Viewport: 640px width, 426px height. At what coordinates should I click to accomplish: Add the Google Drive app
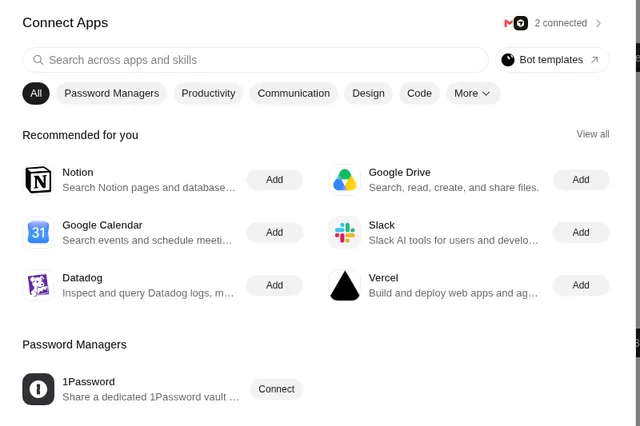581,180
